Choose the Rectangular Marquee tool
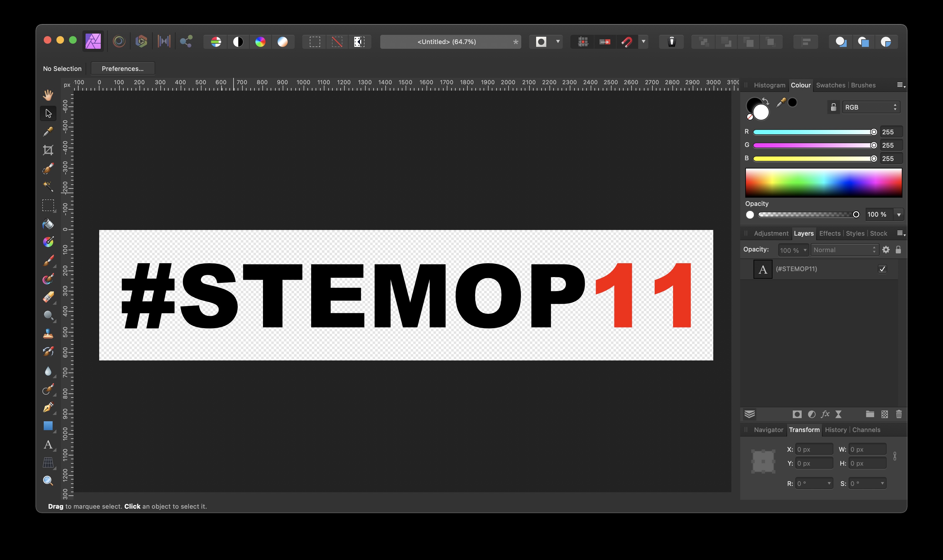943x560 pixels. pyautogui.click(x=48, y=205)
